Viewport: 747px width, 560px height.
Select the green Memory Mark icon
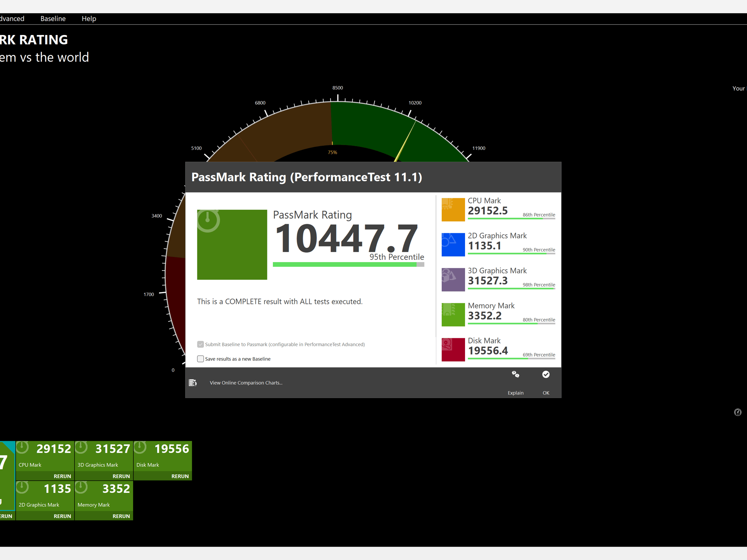point(453,315)
